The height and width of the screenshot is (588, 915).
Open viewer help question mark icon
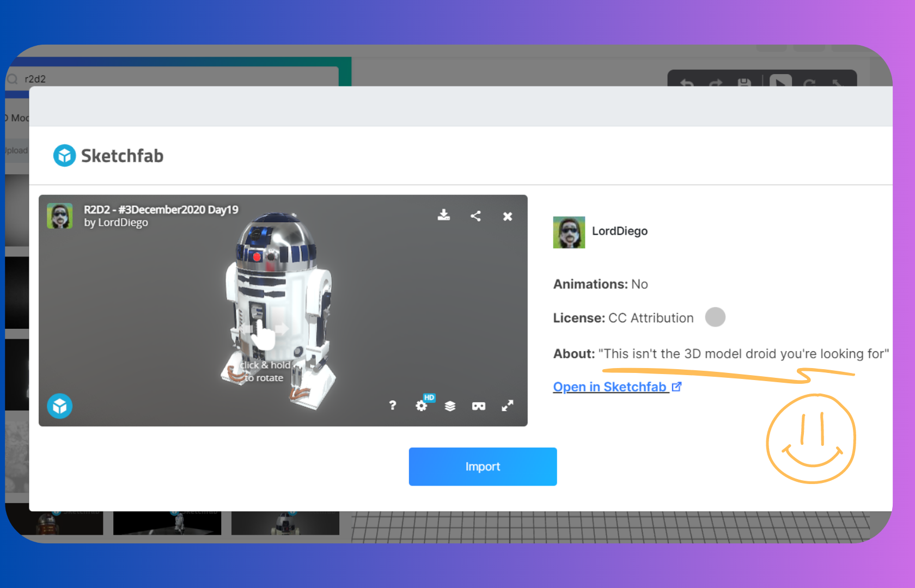coord(393,406)
